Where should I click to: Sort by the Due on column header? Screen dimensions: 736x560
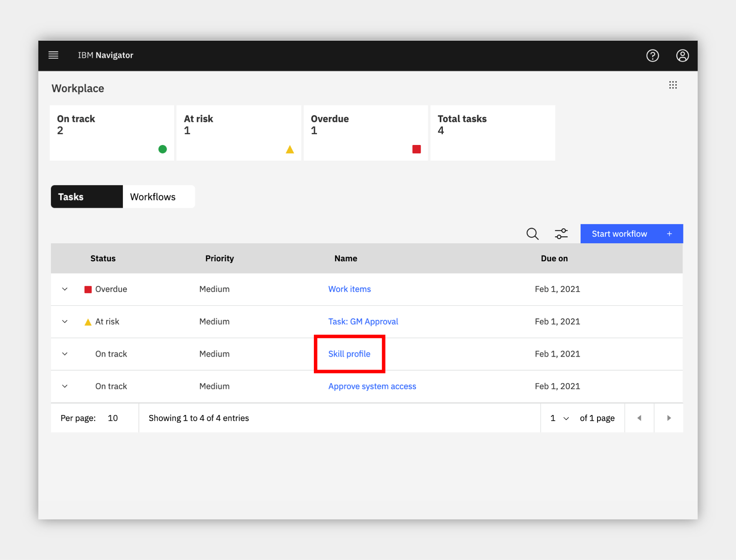point(554,259)
